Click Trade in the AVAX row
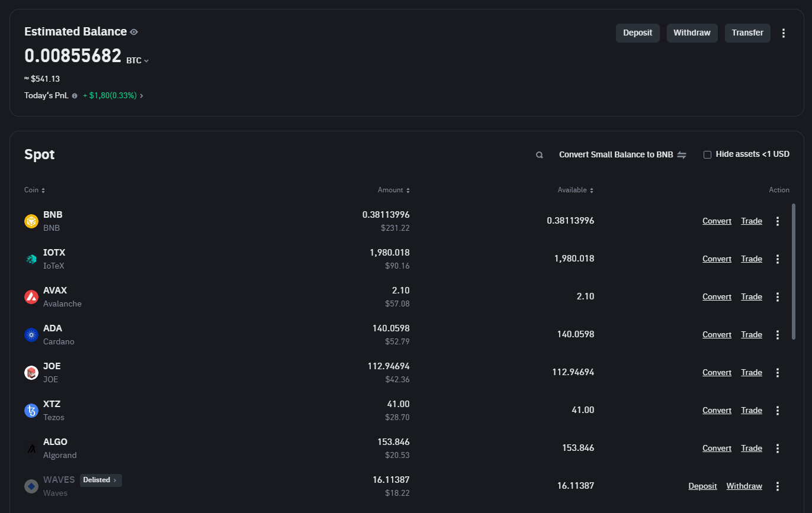Screen dimensions: 812x513 tap(752, 296)
